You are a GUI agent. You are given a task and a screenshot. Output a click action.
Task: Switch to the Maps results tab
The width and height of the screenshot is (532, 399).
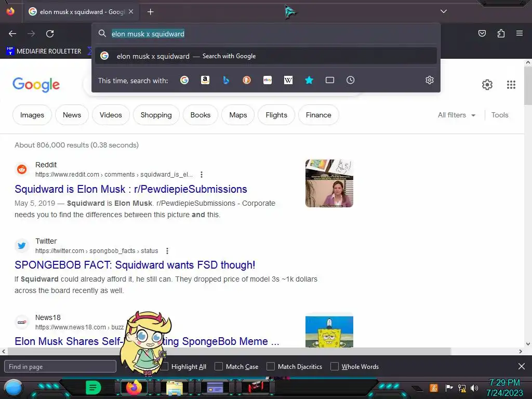238,115
